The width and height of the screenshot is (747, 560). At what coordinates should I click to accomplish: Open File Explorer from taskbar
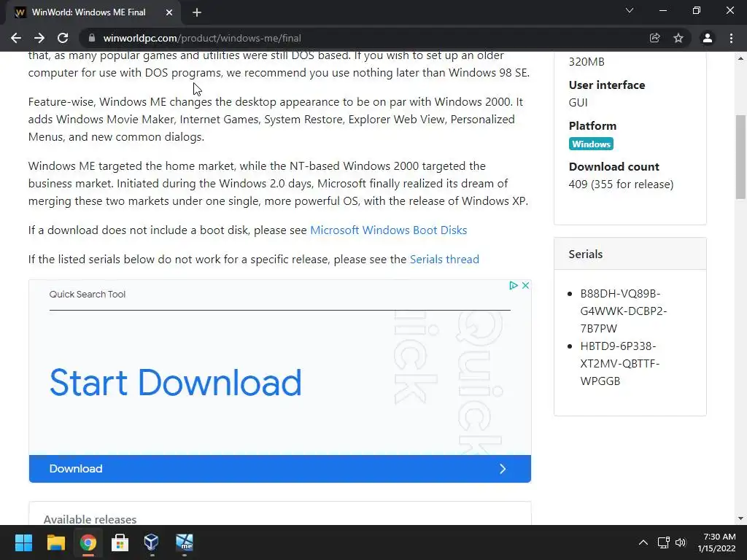pyautogui.click(x=55, y=542)
